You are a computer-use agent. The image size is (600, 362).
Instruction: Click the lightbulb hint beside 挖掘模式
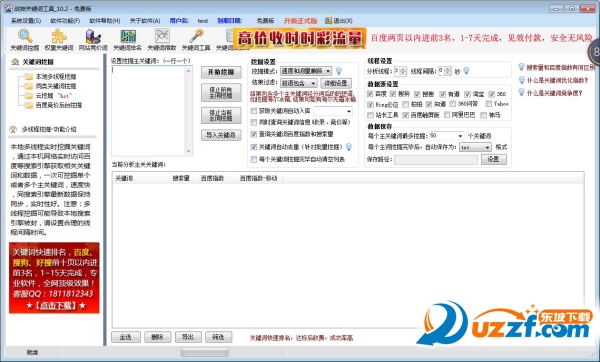coord(339,71)
